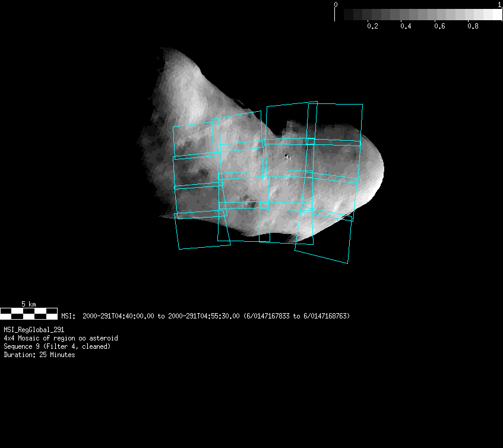The width and height of the screenshot is (503, 448).
Task: Click the end time 2000-291T04:55:30.00
Action: [204, 316]
